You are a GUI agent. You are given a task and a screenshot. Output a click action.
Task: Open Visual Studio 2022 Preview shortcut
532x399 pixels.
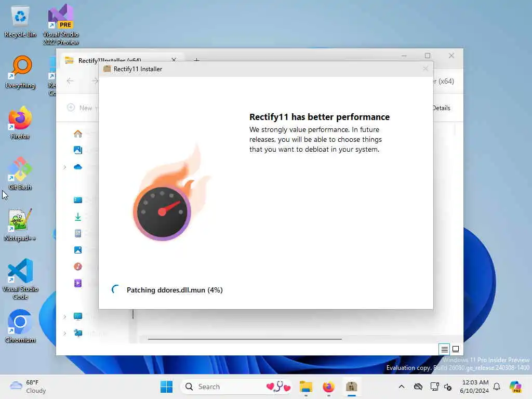click(x=61, y=24)
